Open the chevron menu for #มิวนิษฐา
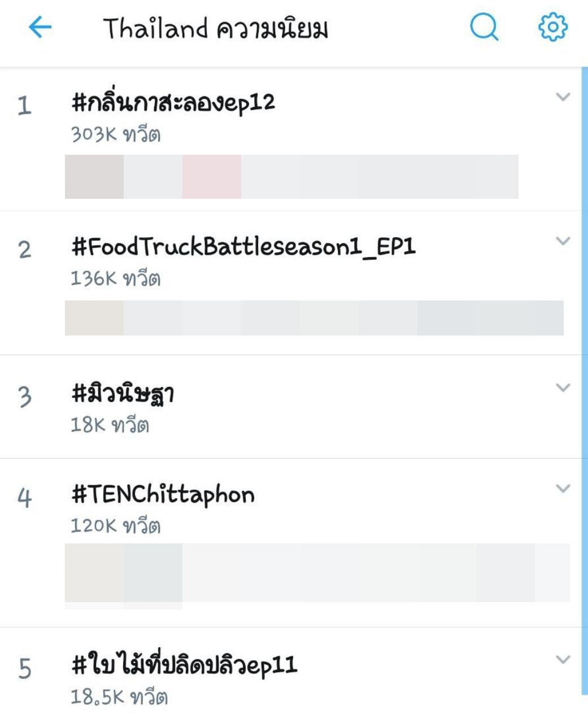Image resolution: width=588 pixels, height=723 pixels. pos(563,387)
